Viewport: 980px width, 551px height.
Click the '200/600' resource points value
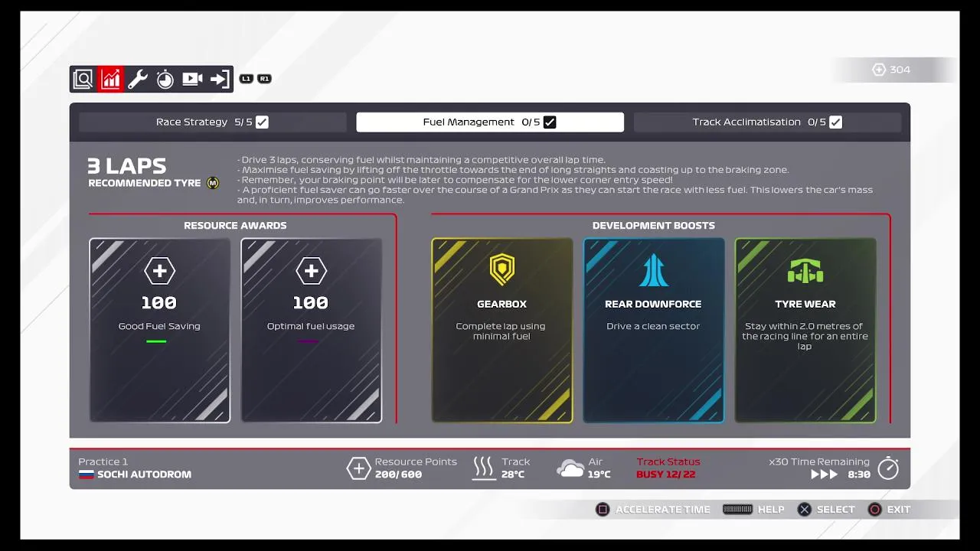[x=398, y=474]
